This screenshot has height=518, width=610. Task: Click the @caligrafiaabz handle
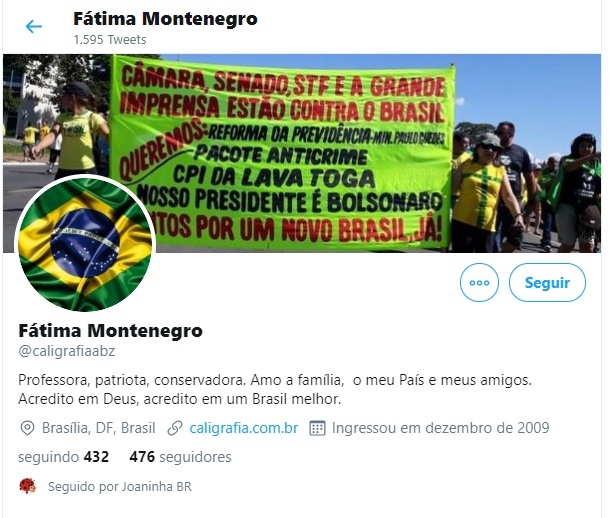pyautogui.click(x=67, y=351)
